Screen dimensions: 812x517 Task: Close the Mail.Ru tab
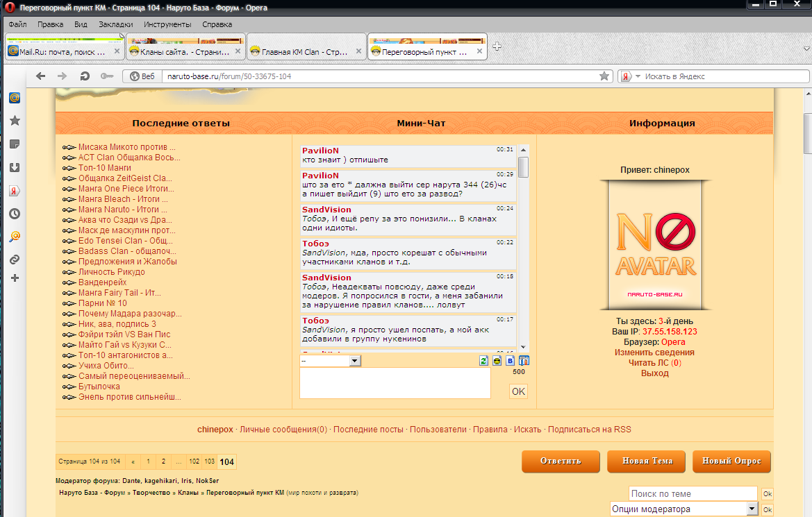117,51
